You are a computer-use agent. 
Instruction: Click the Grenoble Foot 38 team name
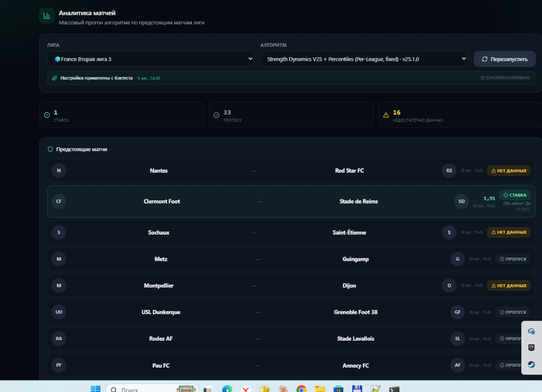click(x=355, y=312)
